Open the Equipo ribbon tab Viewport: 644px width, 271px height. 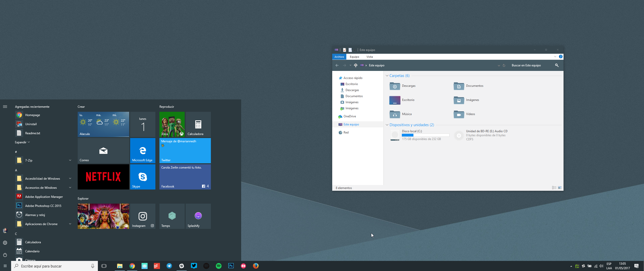(x=354, y=57)
